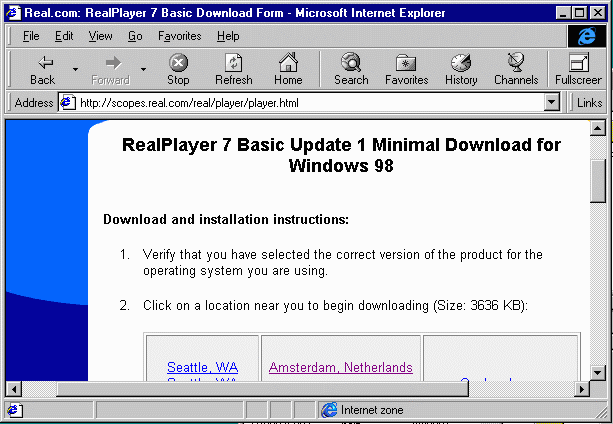Maximize the Internet Explorer window

point(580,13)
